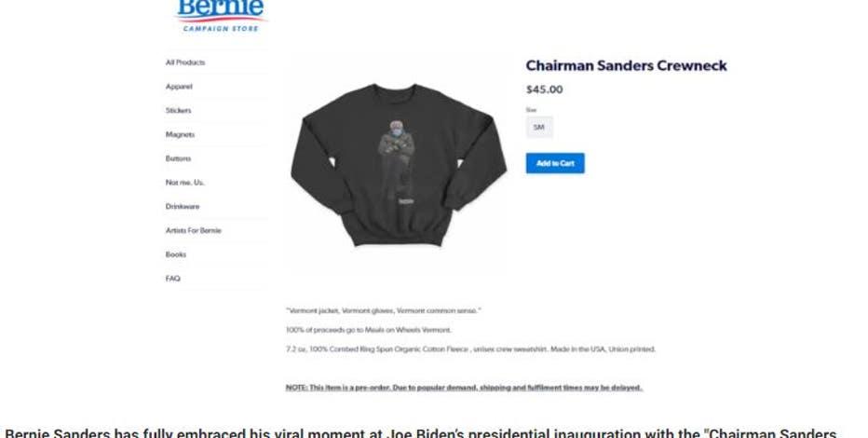Click the Chairman Sanders Crewneck title

pos(626,65)
